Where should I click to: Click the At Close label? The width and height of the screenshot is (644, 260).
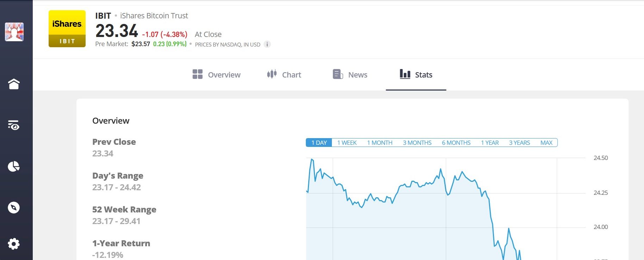208,35
